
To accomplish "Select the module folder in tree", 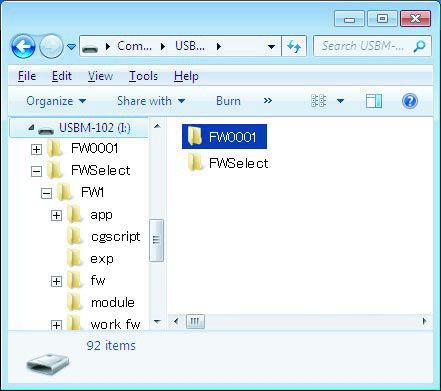I will 113,302.
